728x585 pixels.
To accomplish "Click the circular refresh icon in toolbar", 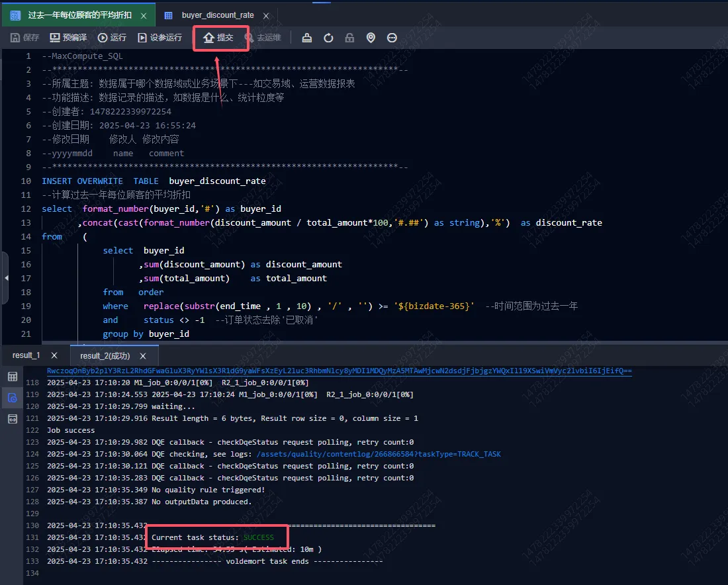I will (328, 38).
